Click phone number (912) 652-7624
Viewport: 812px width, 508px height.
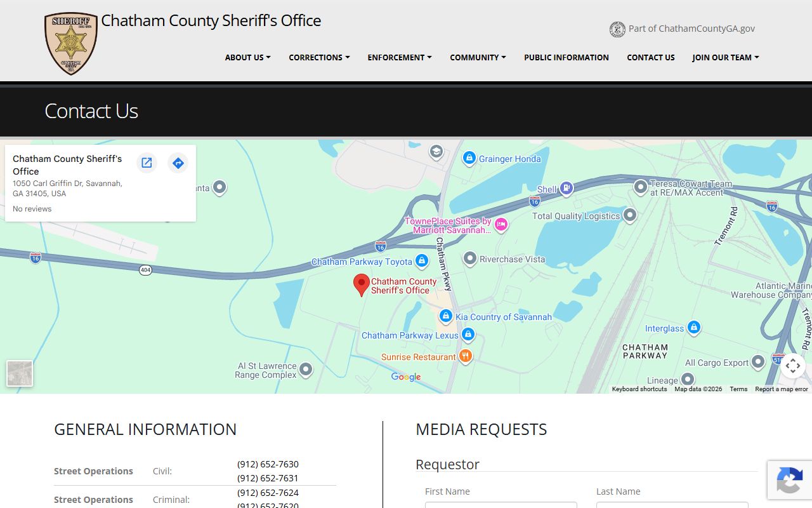[268, 493]
